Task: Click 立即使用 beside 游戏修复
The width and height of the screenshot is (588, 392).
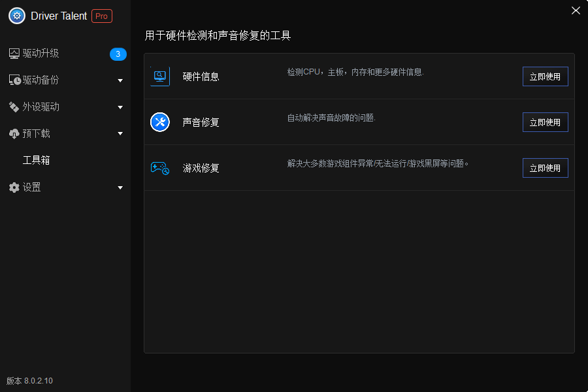Action: [x=545, y=168]
